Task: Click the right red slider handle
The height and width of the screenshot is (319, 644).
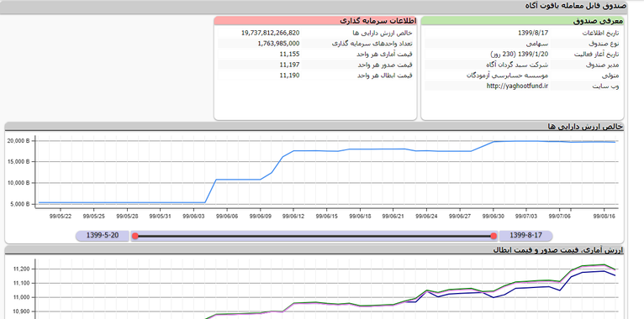Action: 494,236
